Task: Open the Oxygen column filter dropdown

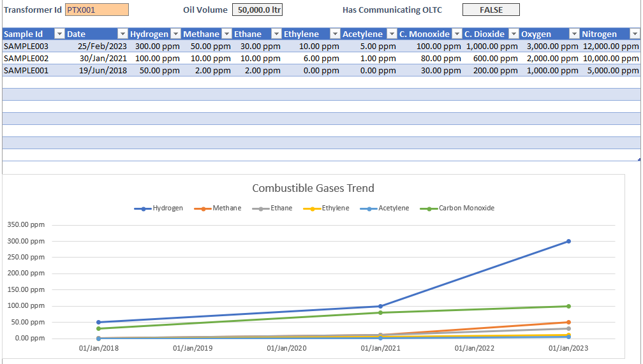Action: tap(573, 34)
